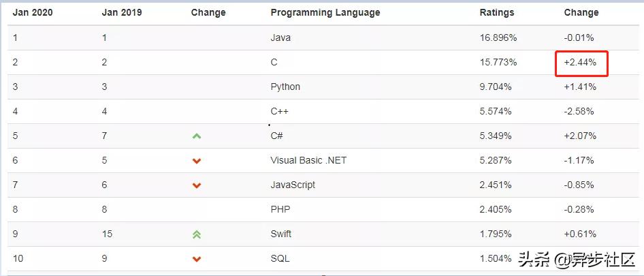Click the red down arrow in SQL row
This screenshot has height=276, width=644.
197,259
